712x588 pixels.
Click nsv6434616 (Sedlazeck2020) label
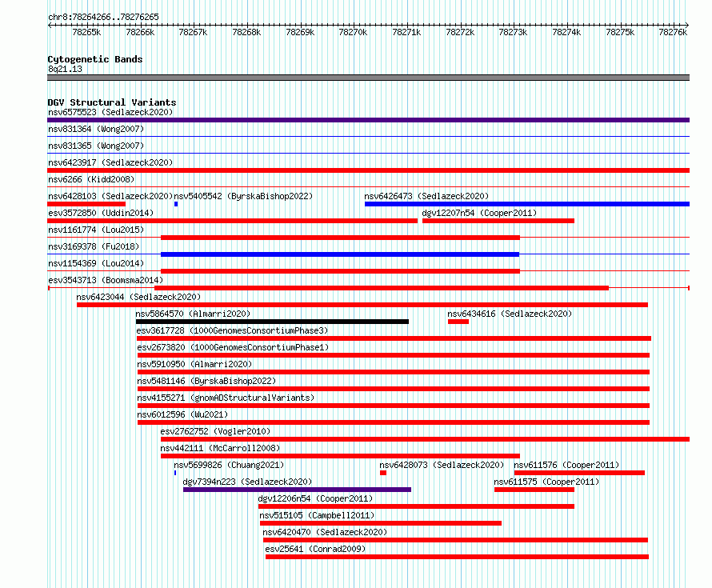(x=510, y=314)
